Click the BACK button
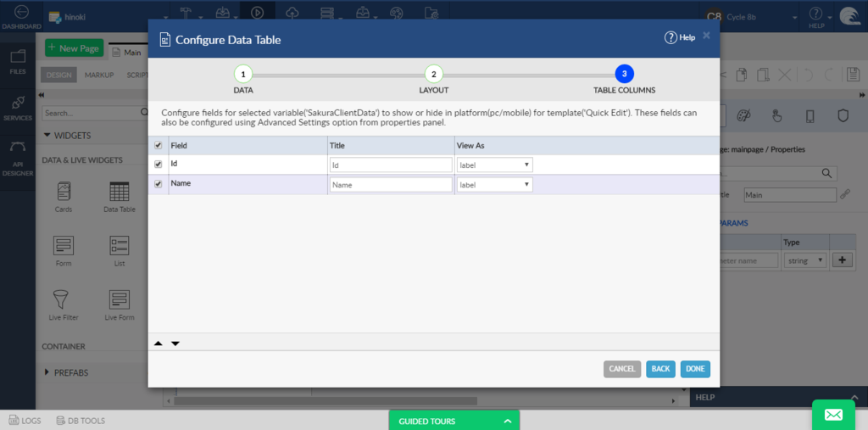The image size is (868, 430). pyautogui.click(x=660, y=369)
